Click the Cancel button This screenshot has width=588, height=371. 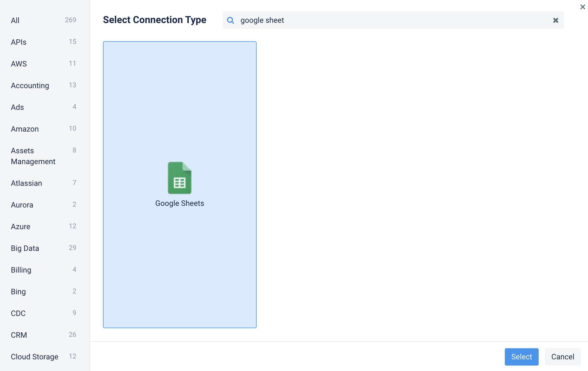[x=563, y=357]
